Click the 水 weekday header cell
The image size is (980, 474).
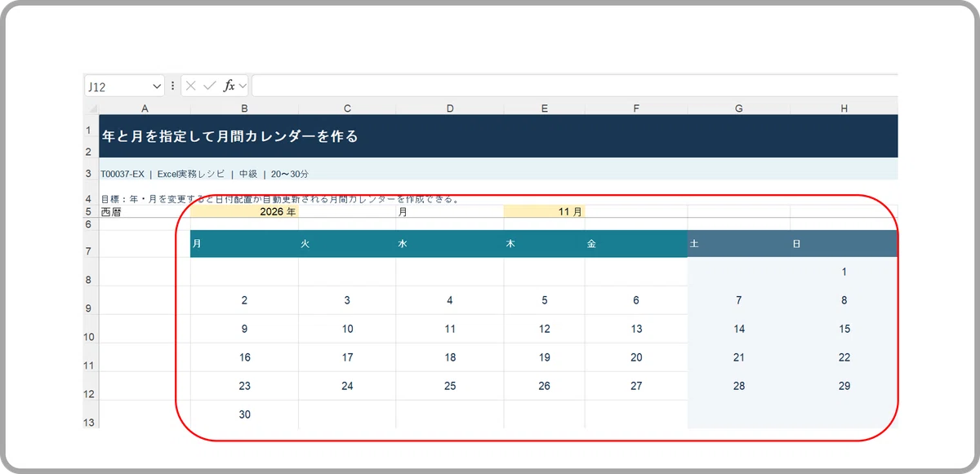coord(450,244)
